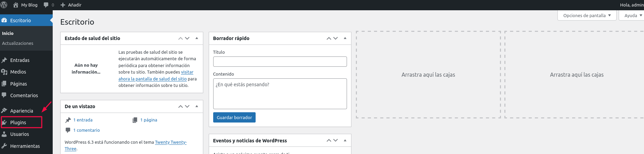Open Escritorio menu item
The width and height of the screenshot is (644, 154).
point(26,20)
